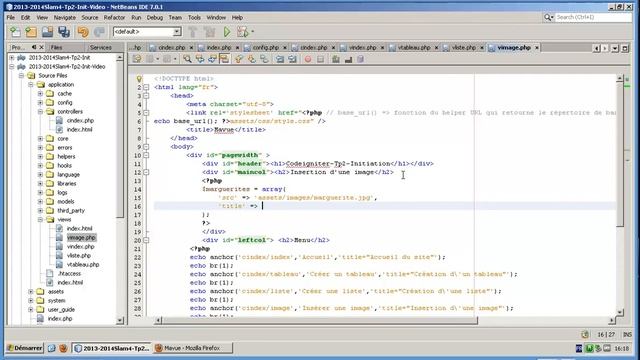Screen dimensions: 640x360
Task: Click the Find Previous Occurrence icon
Action: 200,59
